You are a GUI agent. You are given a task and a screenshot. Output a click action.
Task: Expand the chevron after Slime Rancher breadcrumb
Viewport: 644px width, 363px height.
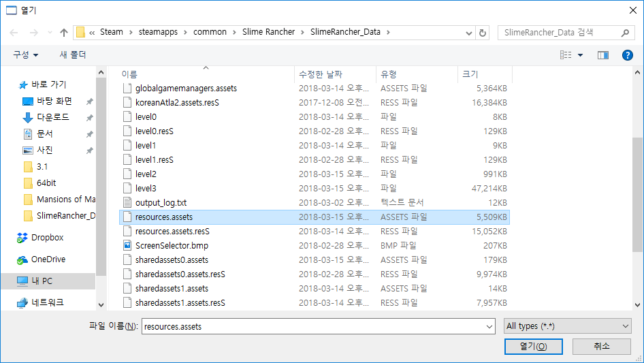point(302,32)
